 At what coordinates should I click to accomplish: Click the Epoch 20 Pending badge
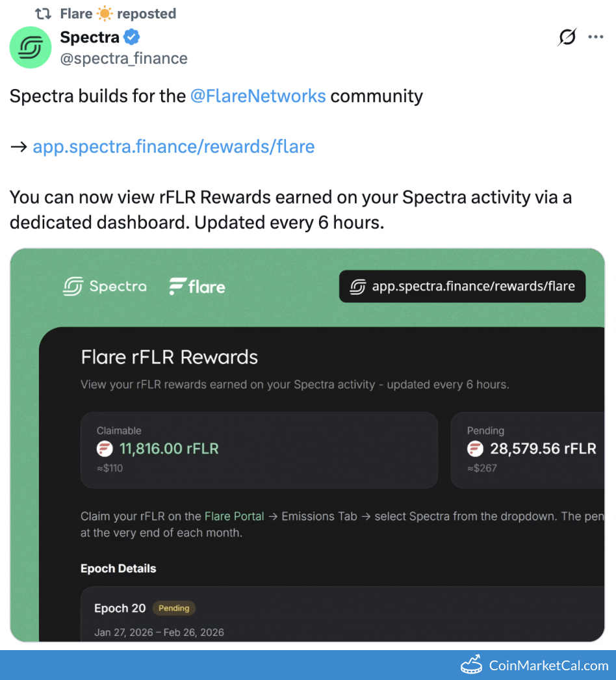tap(174, 608)
